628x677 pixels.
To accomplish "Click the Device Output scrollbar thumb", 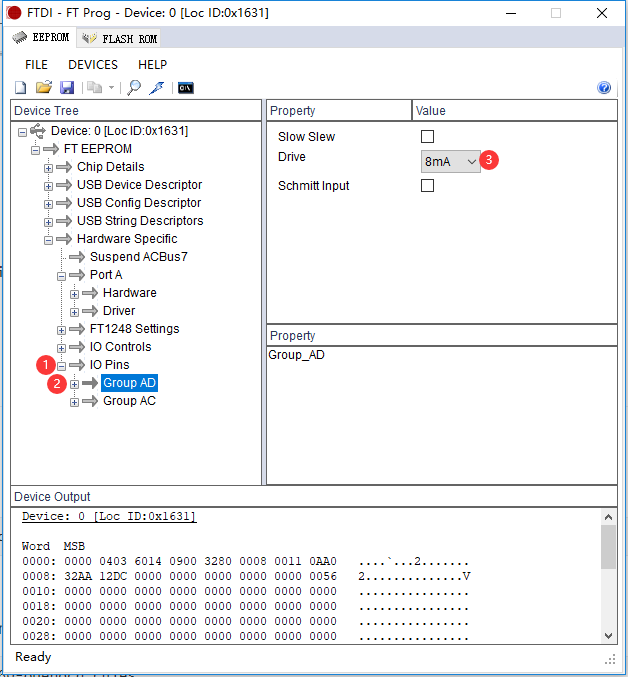I will (608, 547).
